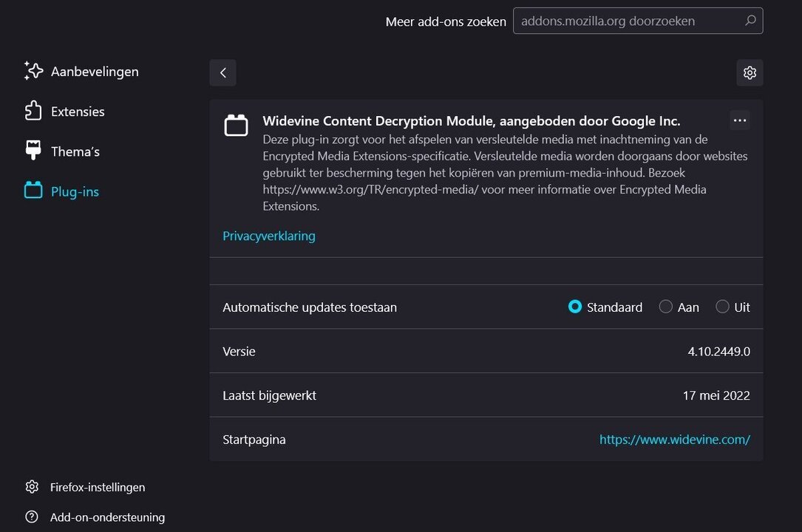Image resolution: width=802 pixels, height=532 pixels.
Task: Open the Thema's section
Action: [75, 151]
